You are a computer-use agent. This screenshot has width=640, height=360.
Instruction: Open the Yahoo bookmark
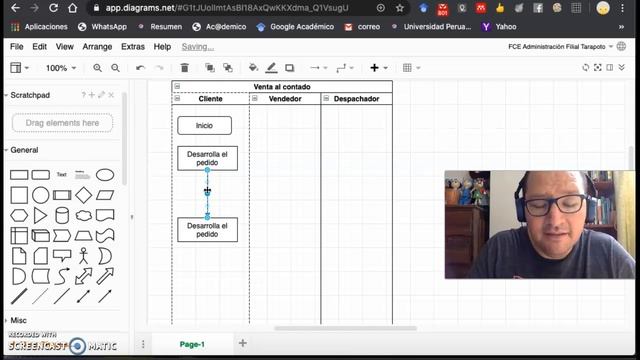[499, 27]
